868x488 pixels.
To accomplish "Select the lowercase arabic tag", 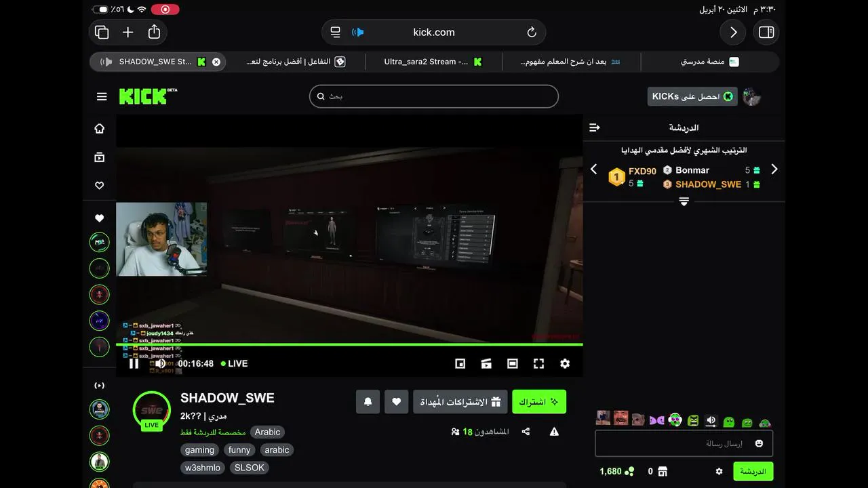I will 277,450.
